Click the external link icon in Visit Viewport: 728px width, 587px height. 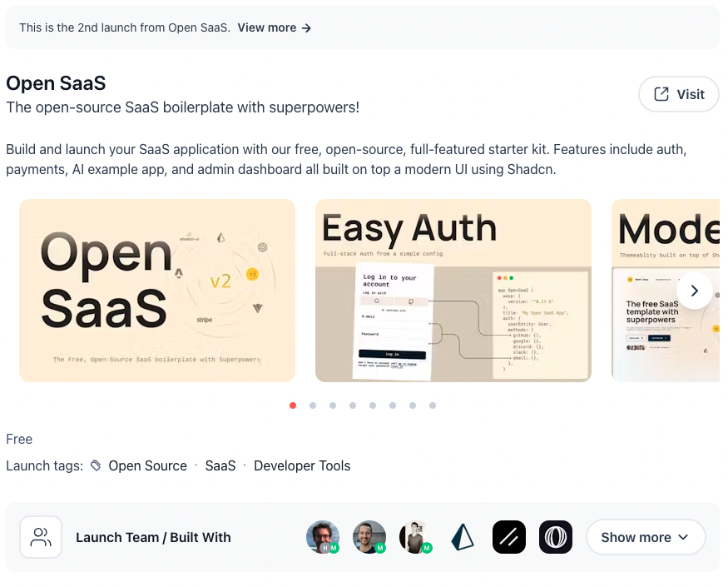pyautogui.click(x=661, y=94)
